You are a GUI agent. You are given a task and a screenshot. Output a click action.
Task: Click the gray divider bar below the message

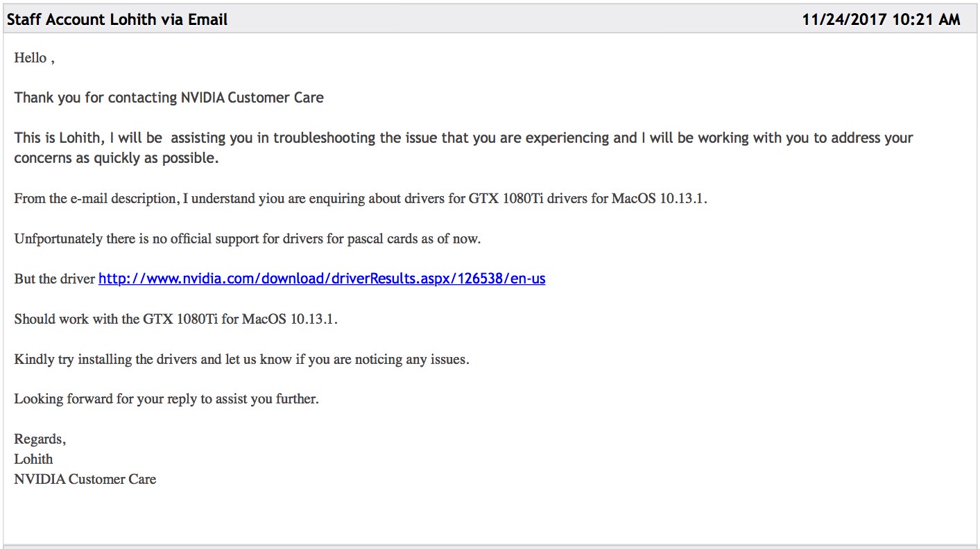[x=490, y=546]
